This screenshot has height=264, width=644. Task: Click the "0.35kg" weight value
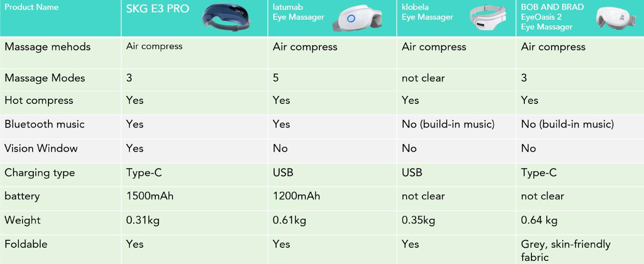pyautogui.click(x=418, y=220)
